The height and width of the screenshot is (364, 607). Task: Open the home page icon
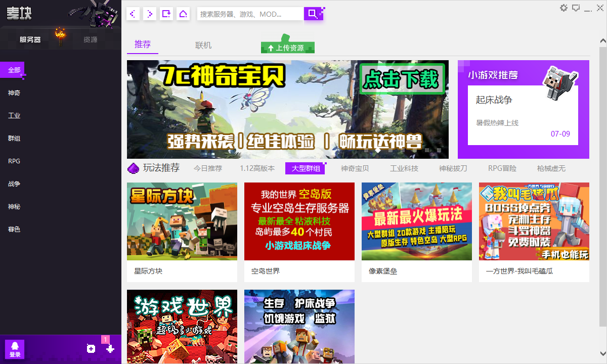point(183,14)
